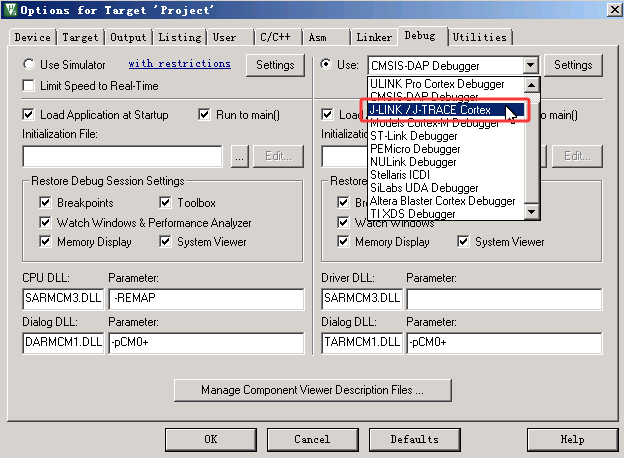The width and height of the screenshot is (624, 458).
Task: Open simulator Settings button
Action: pos(275,65)
